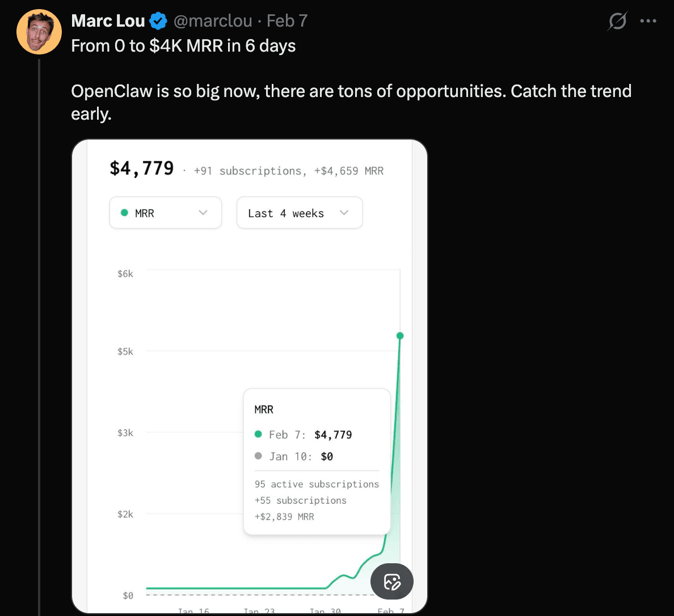This screenshot has height=616, width=674.
Task: Open Marc Lou's profile via the @marclou handle
Action: (212, 20)
